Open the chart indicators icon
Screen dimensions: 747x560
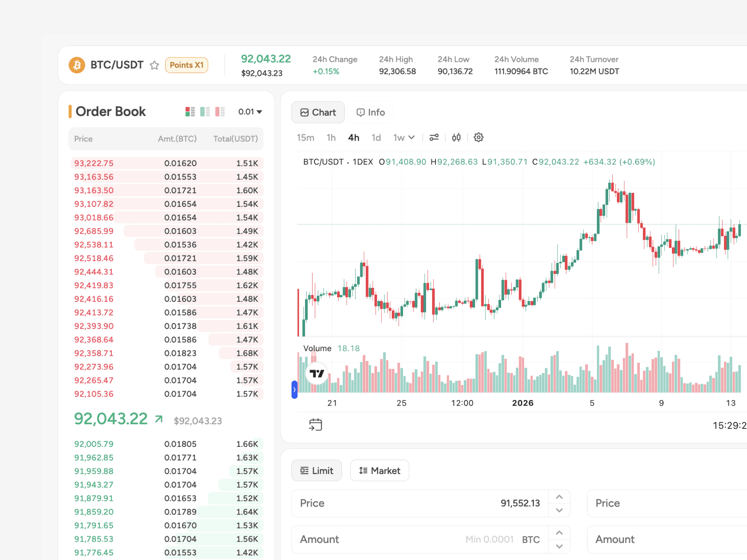coord(434,137)
